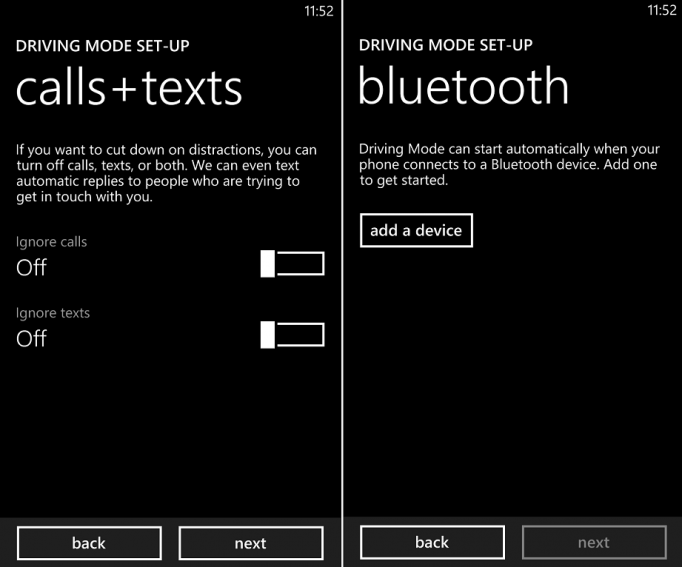Image resolution: width=682 pixels, height=567 pixels.
Task: Toggle the Ignore calls switch
Action: [x=292, y=263]
